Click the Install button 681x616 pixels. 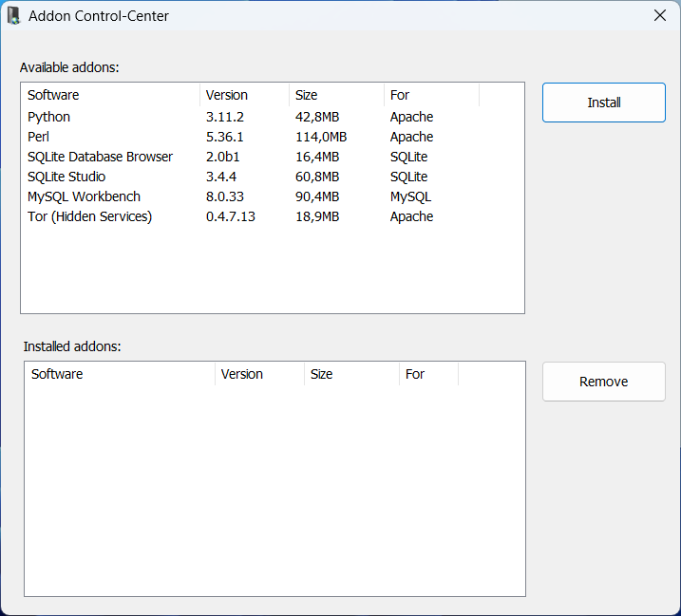(604, 103)
